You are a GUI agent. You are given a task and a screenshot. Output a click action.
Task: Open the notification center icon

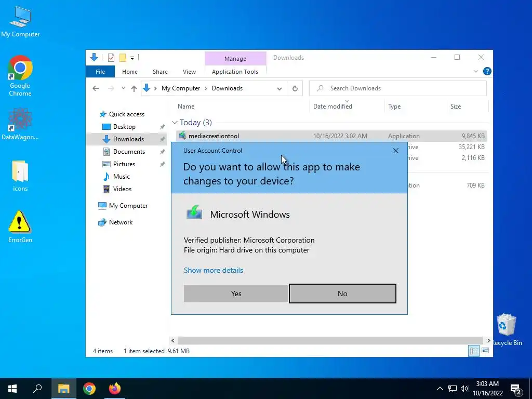516,389
